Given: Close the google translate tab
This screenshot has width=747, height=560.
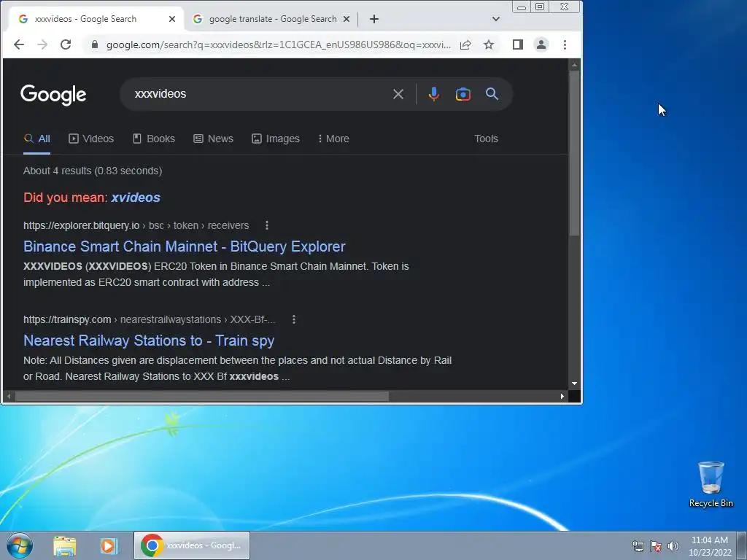Looking at the screenshot, I should pyautogui.click(x=347, y=19).
